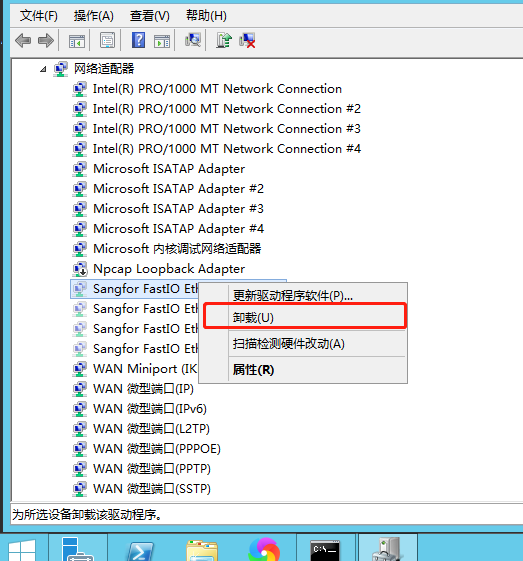
Task: Collapse the 网络适配器 tree node
Action: [43, 69]
